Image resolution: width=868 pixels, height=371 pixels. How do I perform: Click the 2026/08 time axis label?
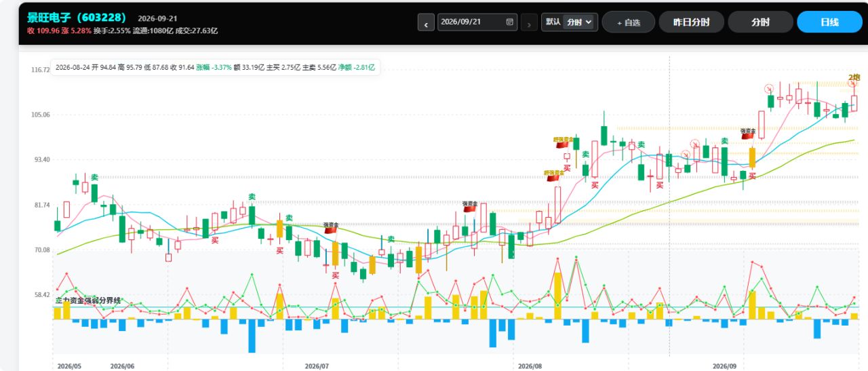[x=530, y=366]
